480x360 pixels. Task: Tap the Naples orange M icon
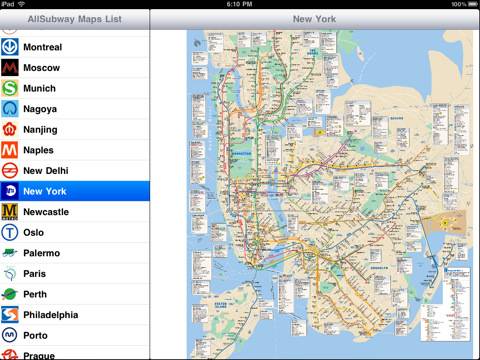tap(10, 150)
